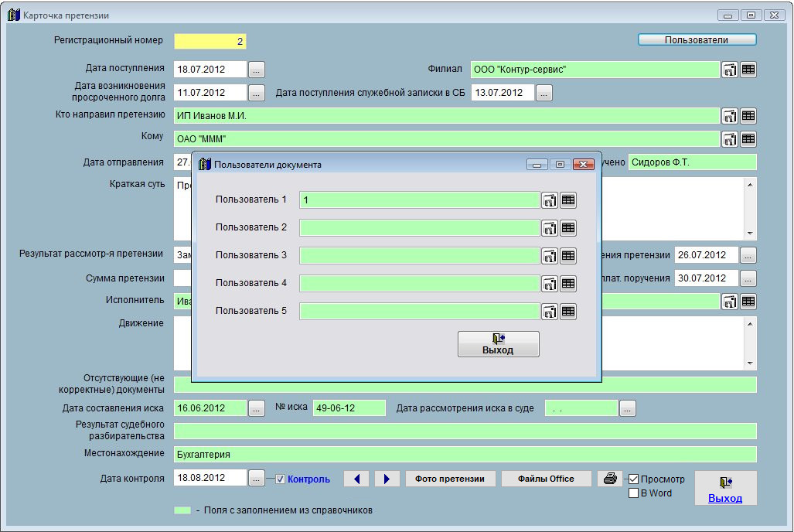
Task: Uncheck the Просмотр checkbox
Action: [633, 479]
